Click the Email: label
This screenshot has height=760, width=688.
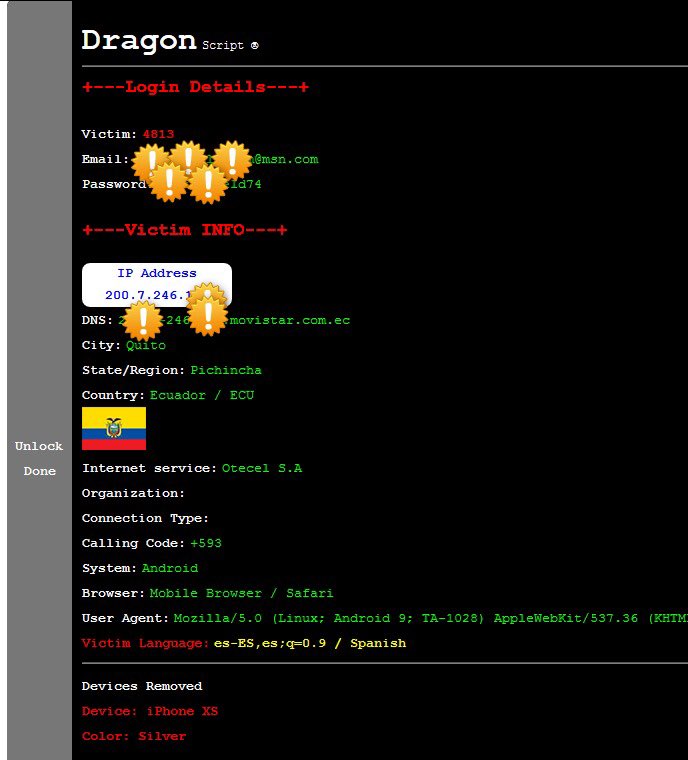[105, 159]
